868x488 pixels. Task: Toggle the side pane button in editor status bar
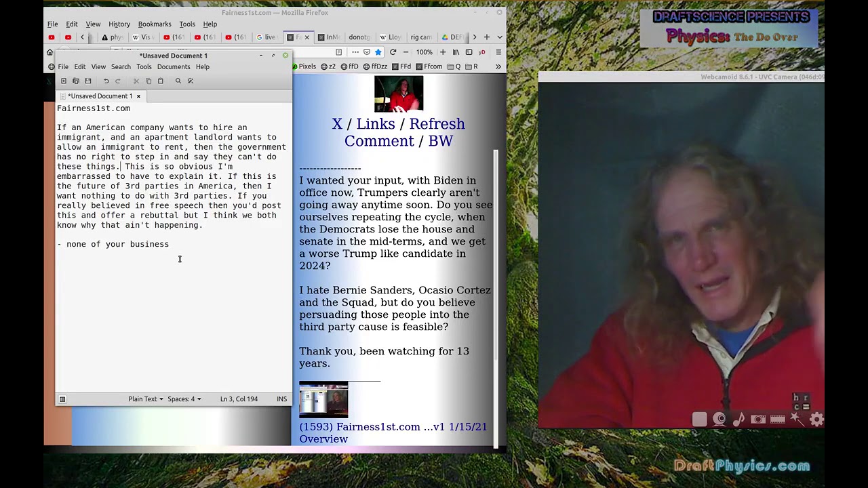point(62,399)
